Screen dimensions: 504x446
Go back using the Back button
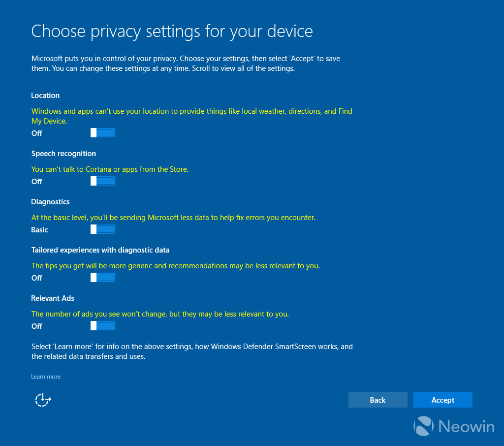point(378,400)
